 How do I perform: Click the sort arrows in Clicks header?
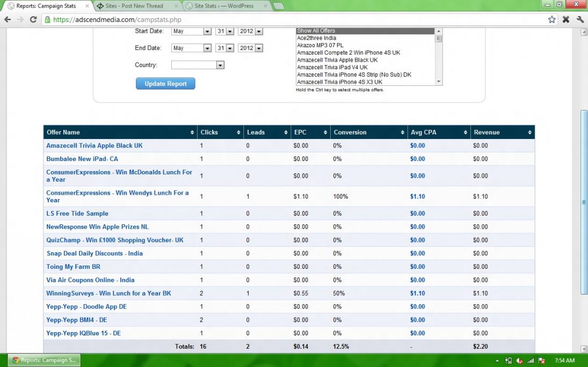pyautogui.click(x=238, y=133)
